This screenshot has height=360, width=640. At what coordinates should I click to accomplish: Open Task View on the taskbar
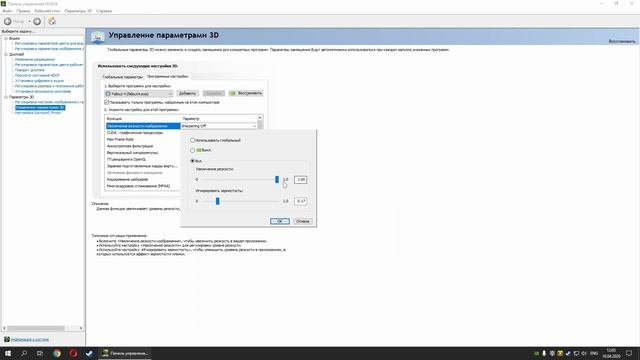pos(40,353)
